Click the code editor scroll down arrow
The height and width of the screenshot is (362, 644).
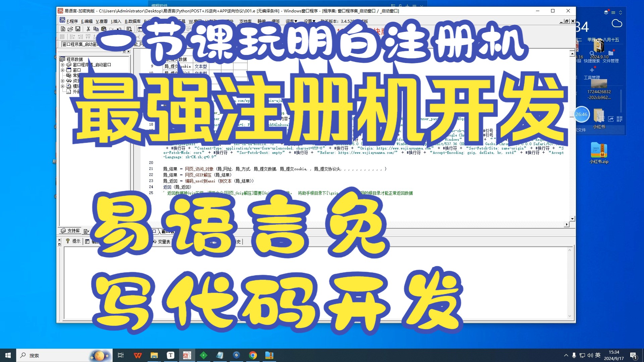572,219
